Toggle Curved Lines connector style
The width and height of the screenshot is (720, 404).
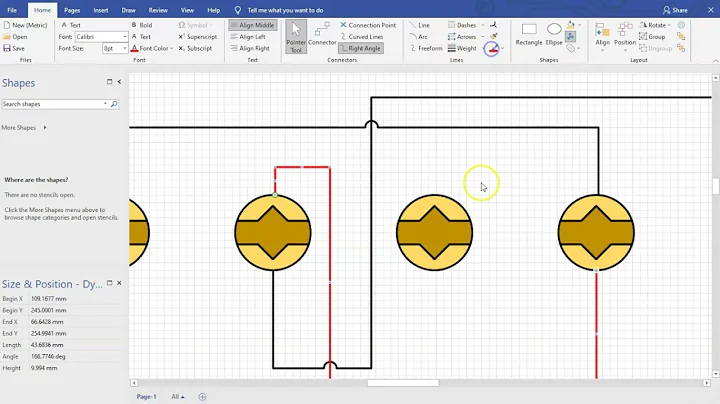[362, 37]
